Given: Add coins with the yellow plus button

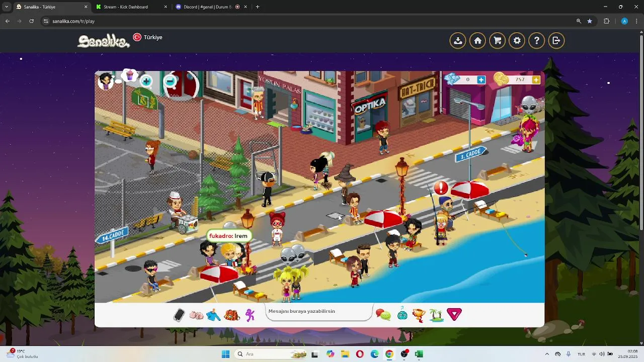Looking at the screenshot, I should (536, 80).
